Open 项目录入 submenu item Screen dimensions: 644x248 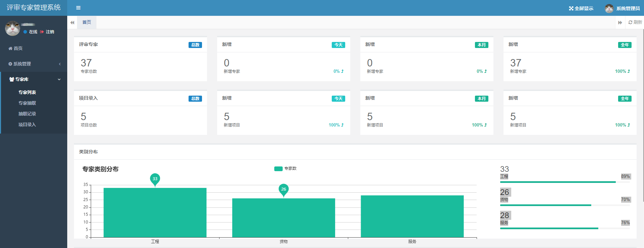27,125
